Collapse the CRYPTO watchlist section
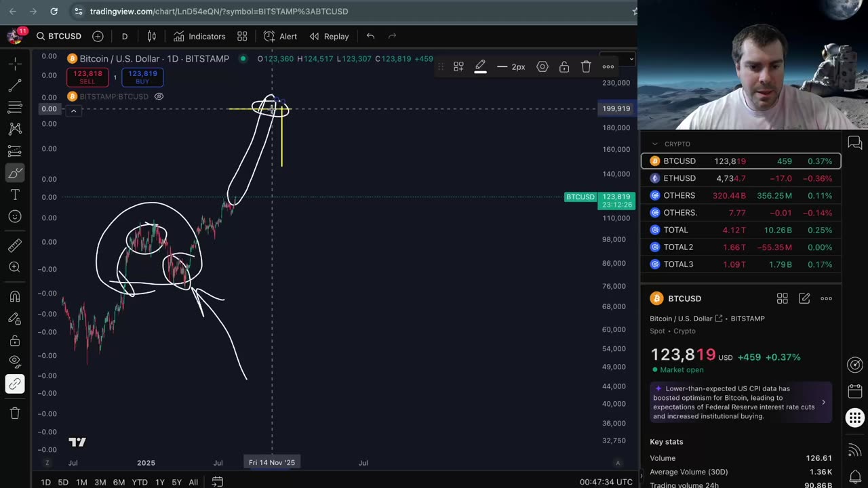The width and height of the screenshot is (868, 488). (x=655, y=144)
